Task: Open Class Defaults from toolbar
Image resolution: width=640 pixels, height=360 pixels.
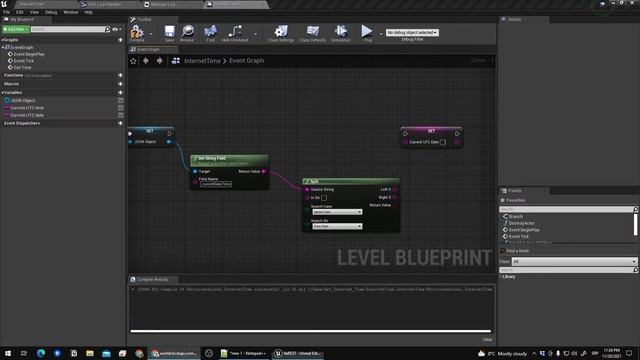Action: coord(312,33)
